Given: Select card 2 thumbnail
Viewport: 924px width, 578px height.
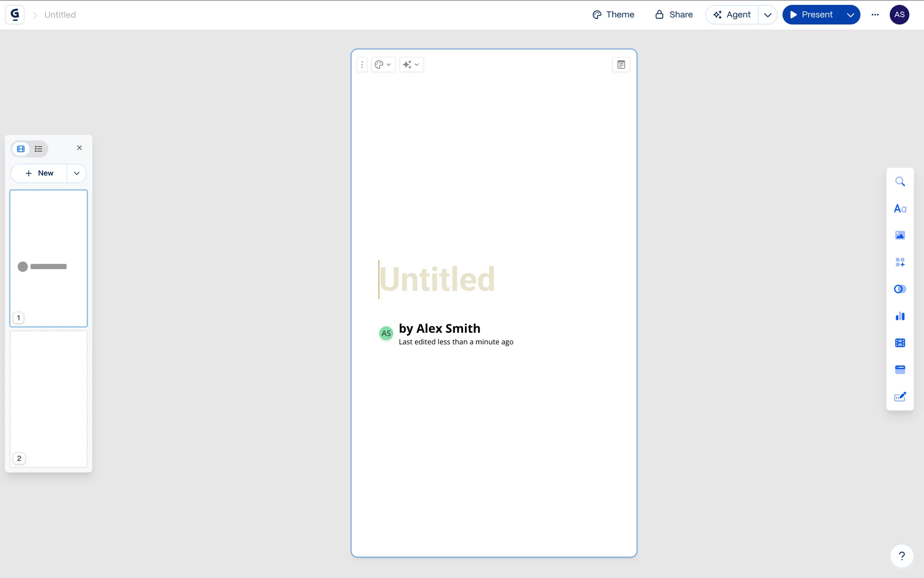Looking at the screenshot, I should coord(49,398).
